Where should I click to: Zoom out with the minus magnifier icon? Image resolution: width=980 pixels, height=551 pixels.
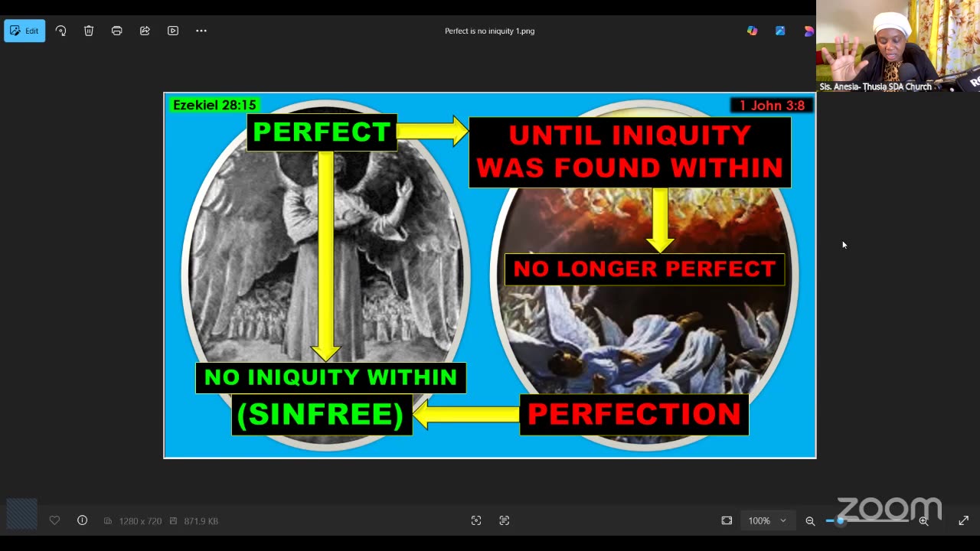810,521
